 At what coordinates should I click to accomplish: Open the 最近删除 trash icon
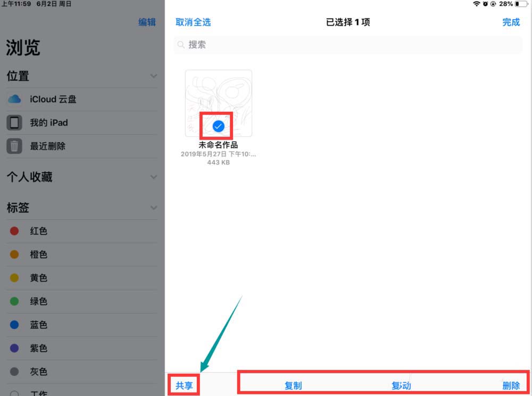[14, 146]
